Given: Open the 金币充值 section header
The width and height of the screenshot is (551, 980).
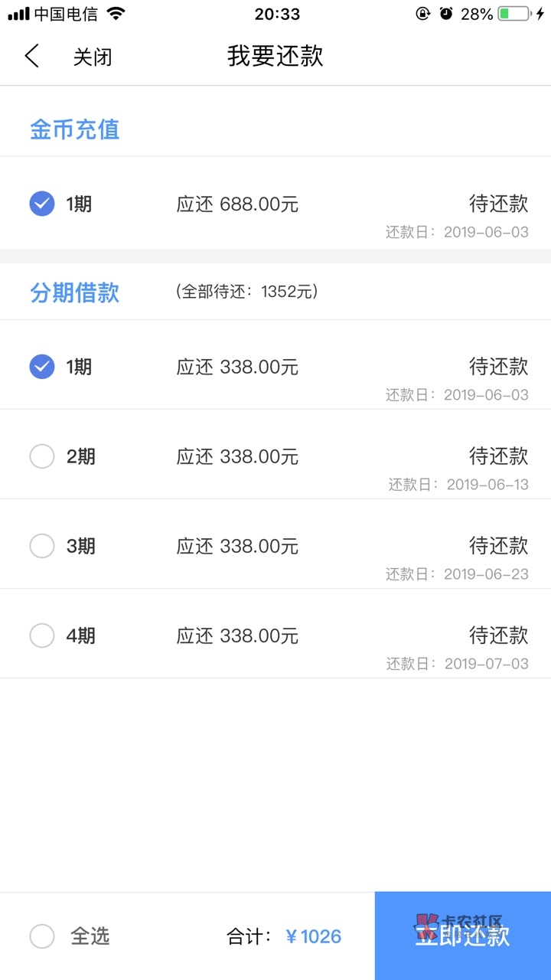Looking at the screenshot, I should point(74,129).
